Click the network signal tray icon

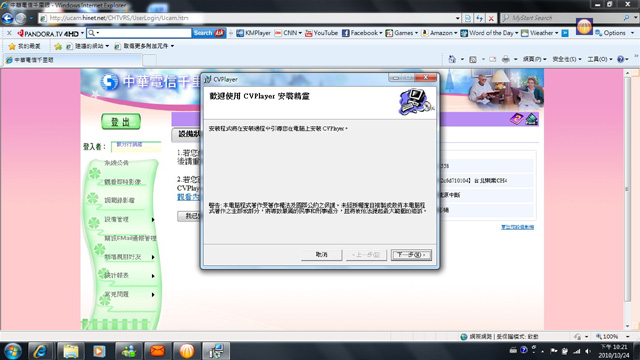coord(577,351)
